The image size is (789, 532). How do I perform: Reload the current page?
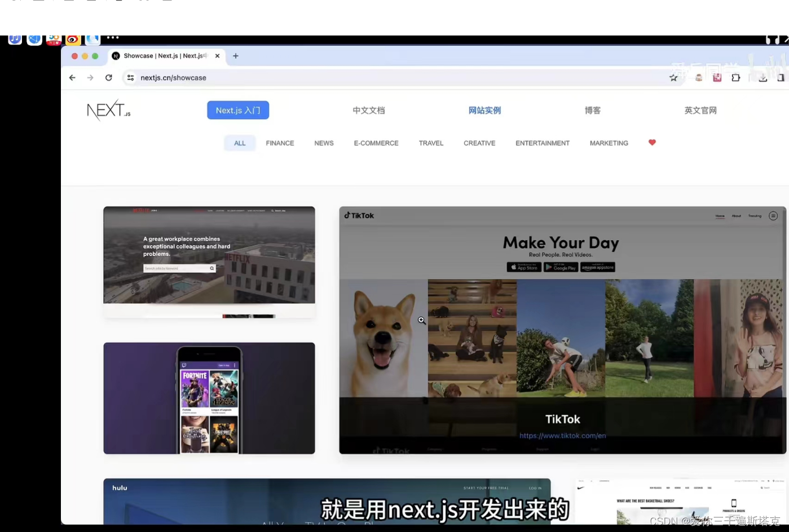click(x=108, y=78)
